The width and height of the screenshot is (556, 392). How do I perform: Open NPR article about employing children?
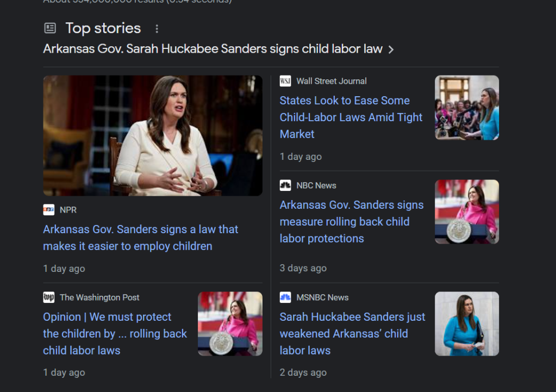(x=140, y=238)
